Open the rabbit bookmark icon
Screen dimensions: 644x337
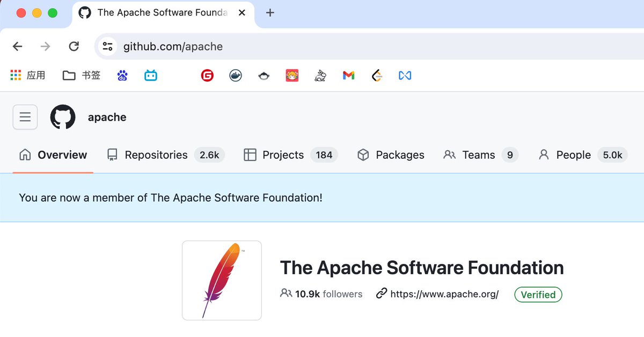320,76
